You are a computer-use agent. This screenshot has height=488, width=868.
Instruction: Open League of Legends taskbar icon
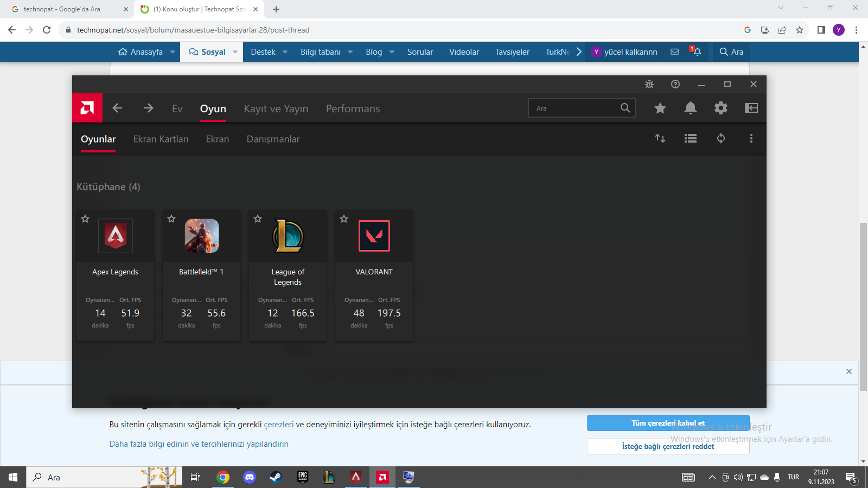click(329, 477)
